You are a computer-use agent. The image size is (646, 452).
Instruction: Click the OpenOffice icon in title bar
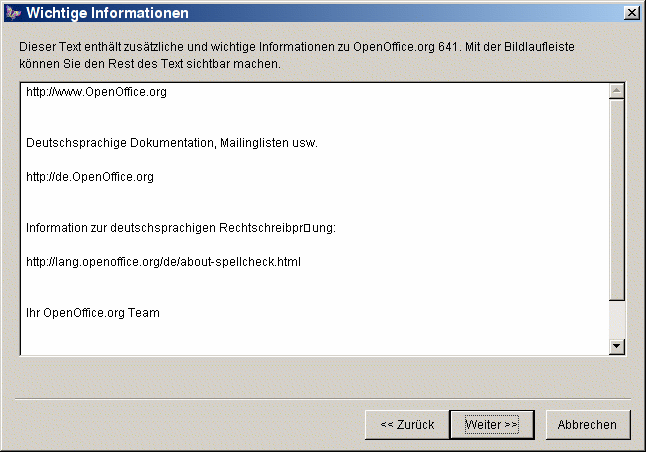tap(12, 13)
